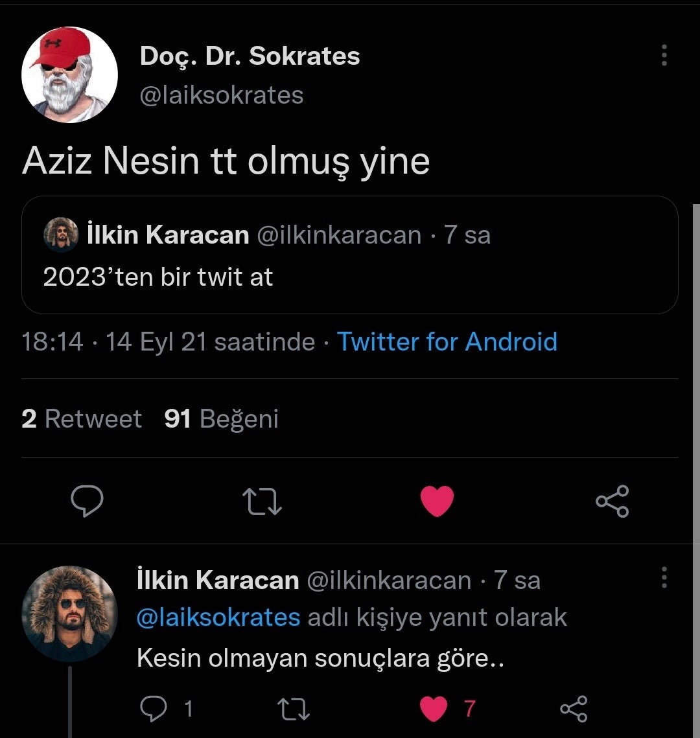Image resolution: width=700 pixels, height=738 pixels.
Task: View the 2 Retweet list
Action: point(82,419)
